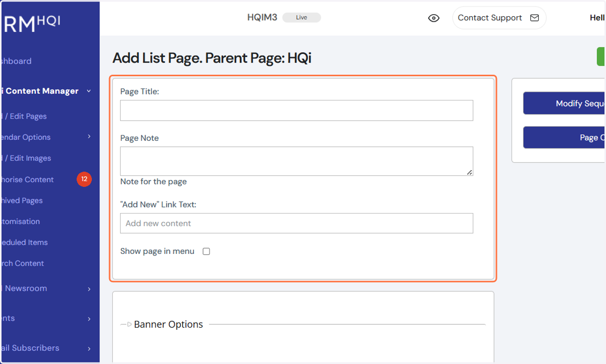Open Scheduled Items in sidebar
This screenshot has width=606, height=364.
(x=25, y=242)
